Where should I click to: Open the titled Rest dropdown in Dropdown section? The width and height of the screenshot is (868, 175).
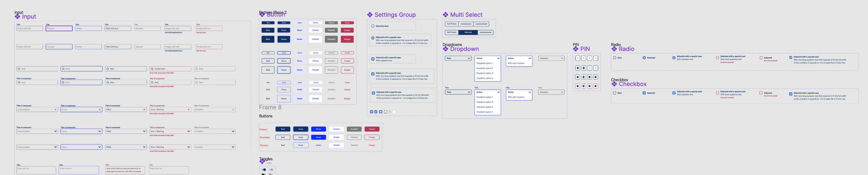pyautogui.click(x=458, y=92)
